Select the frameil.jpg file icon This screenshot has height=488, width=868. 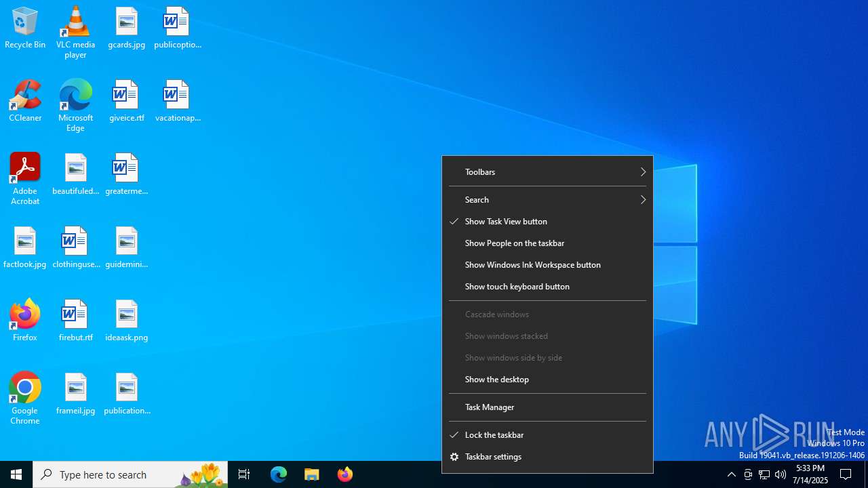coord(75,394)
